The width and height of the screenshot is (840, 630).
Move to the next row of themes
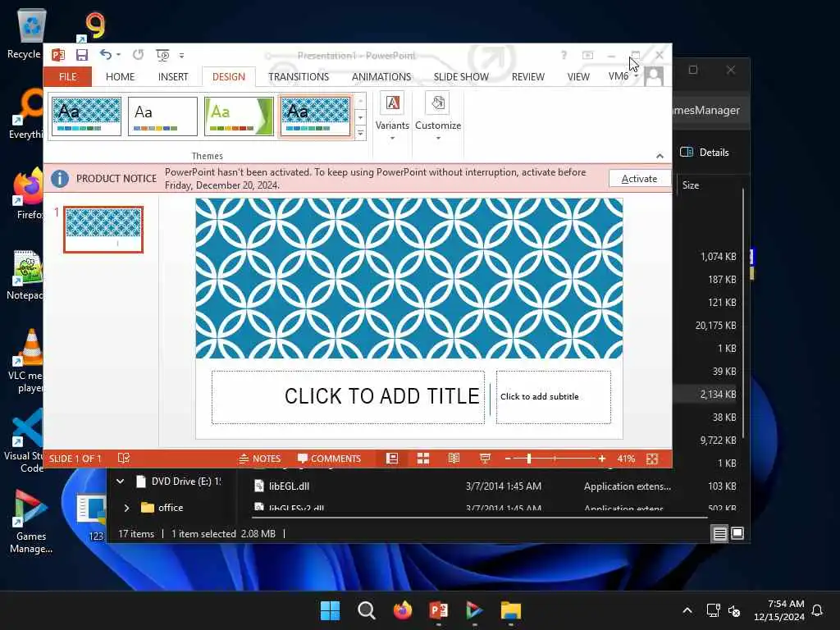click(x=361, y=117)
